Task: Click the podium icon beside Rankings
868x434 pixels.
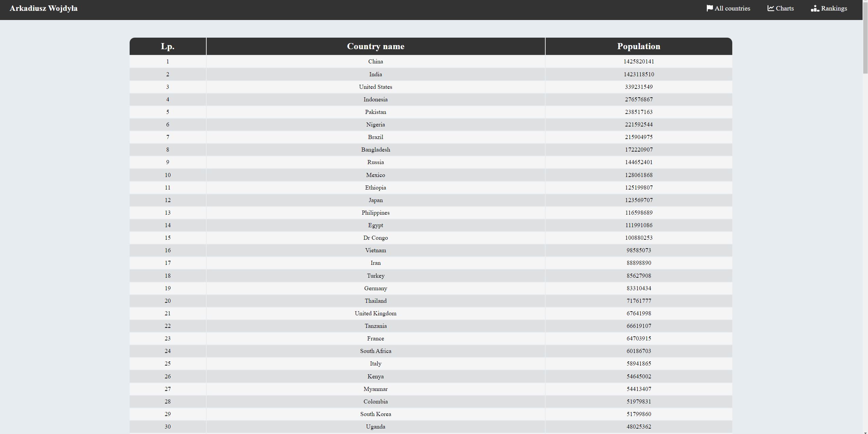Action: [x=815, y=8]
